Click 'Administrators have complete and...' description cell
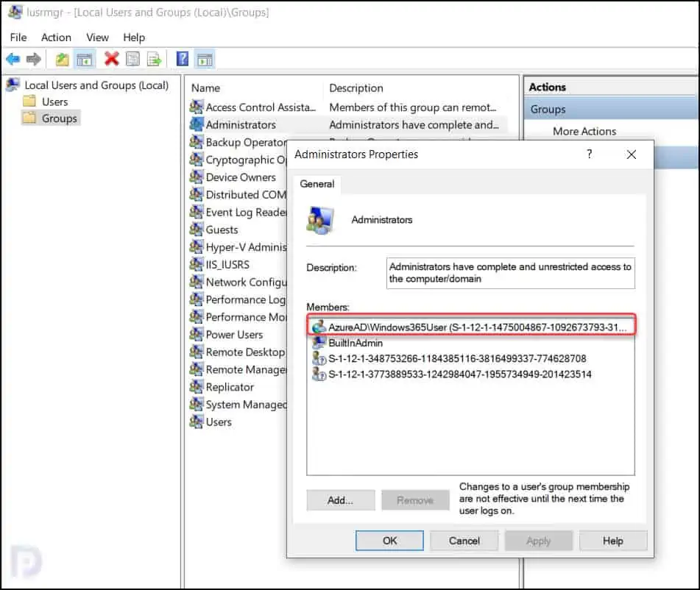700x590 pixels. (414, 124)
